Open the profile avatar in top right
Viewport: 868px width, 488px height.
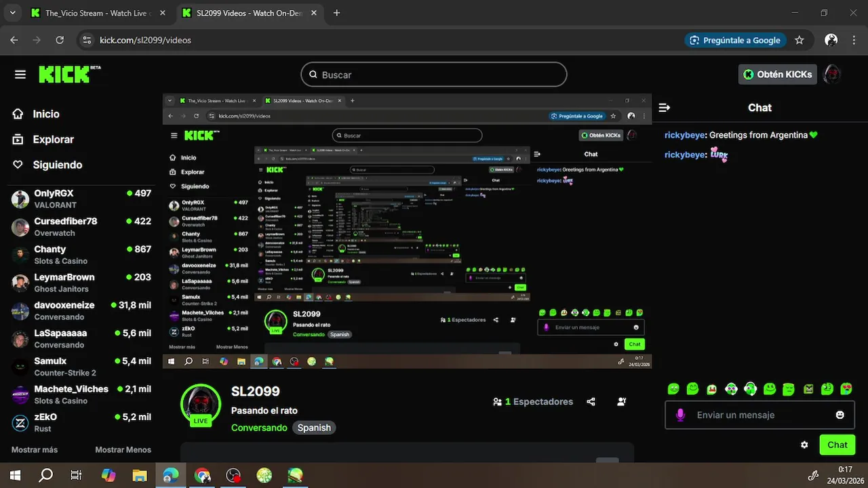[832, 75]
